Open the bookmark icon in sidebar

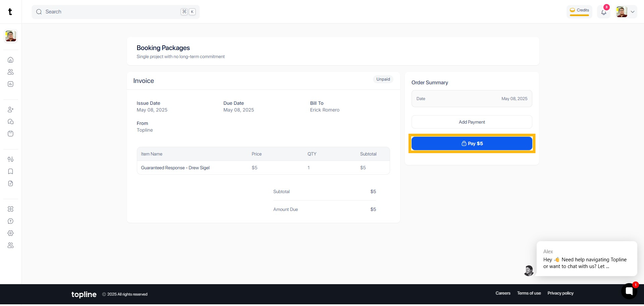coord(11,171)
